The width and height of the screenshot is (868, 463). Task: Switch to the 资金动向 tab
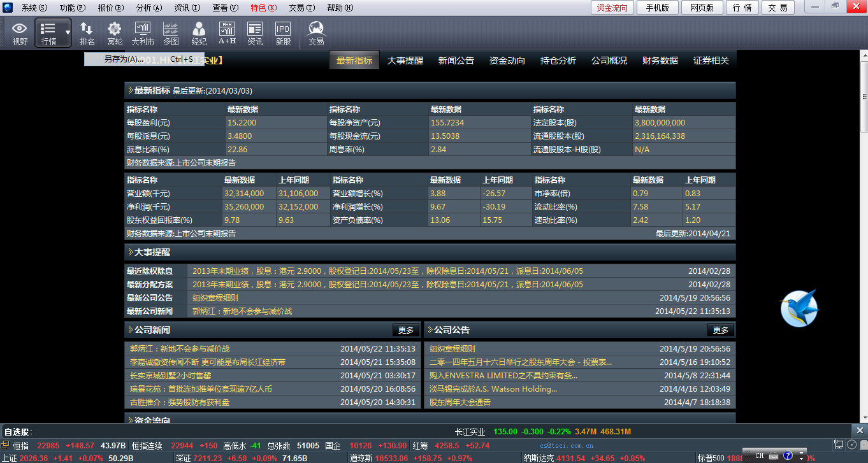(507, 61)
